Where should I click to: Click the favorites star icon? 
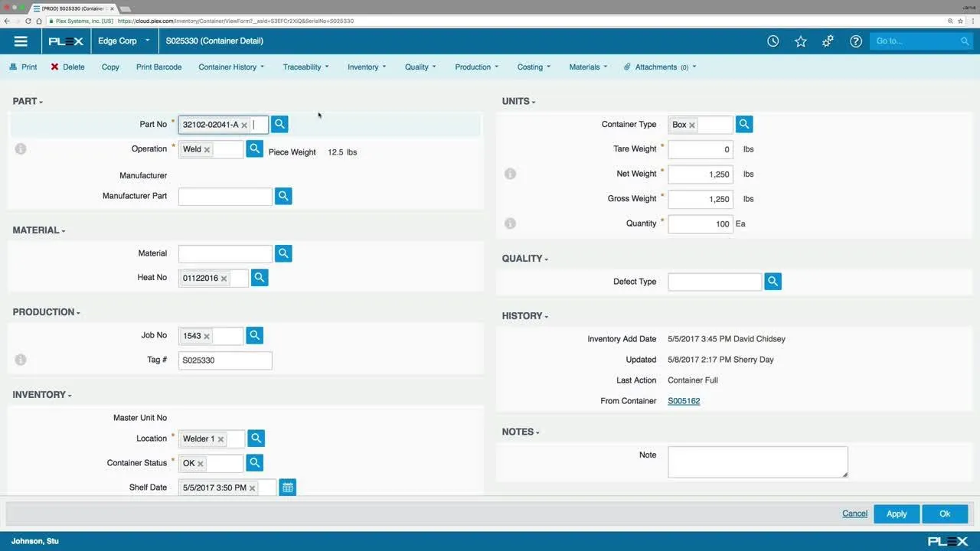800,41
